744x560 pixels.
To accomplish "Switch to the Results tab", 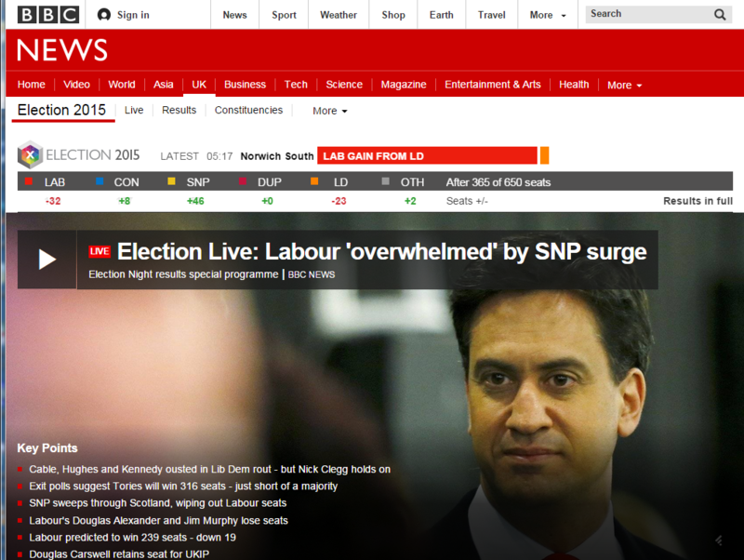I will 179,110.
